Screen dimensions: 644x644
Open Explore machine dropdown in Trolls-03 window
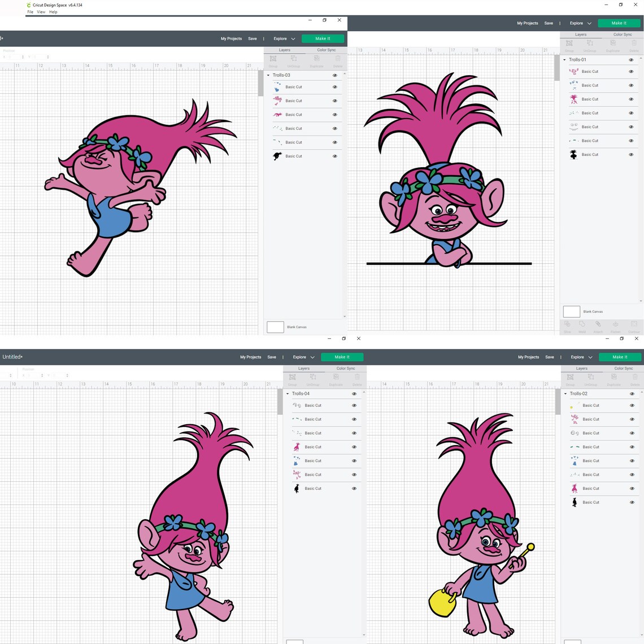click(284, 38)
